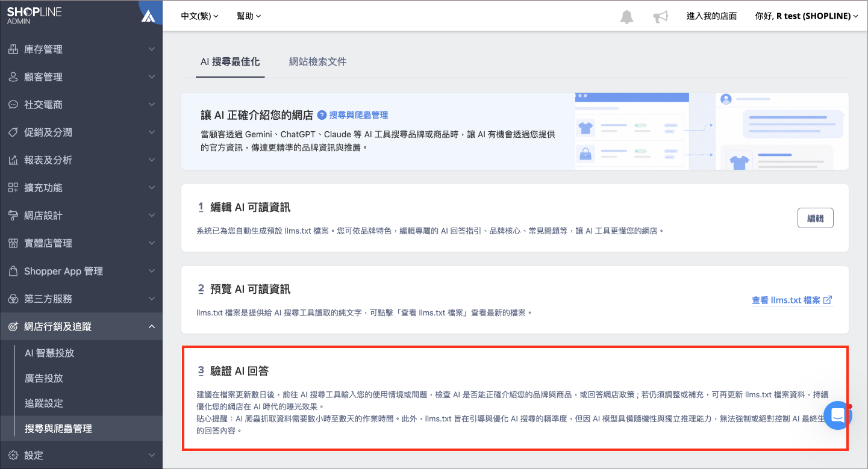868x469 pixels.
Task: Click the 網店行銷及追蹤 target icon
Action: [13, 326]
